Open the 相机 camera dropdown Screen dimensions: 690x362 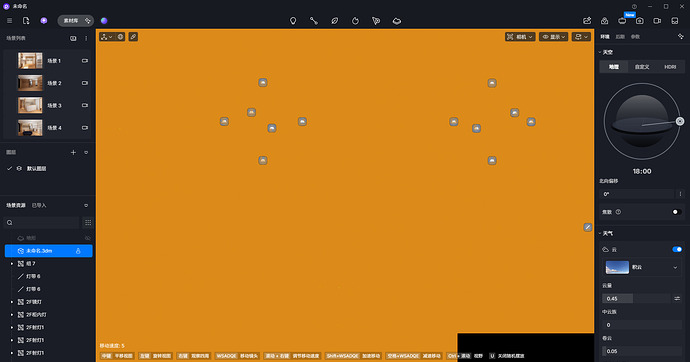coord(520,37)
